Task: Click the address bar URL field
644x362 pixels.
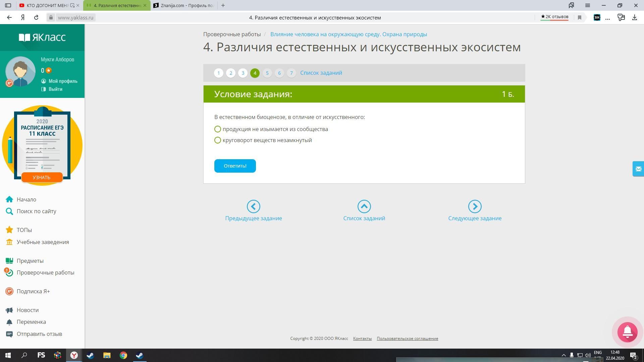Action: (x=75, y=17)
